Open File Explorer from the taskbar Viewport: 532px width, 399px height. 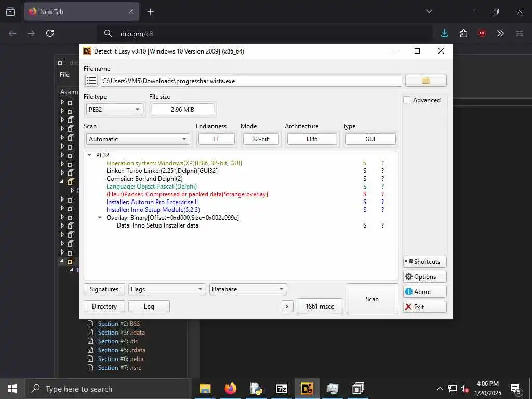[205, 389]
